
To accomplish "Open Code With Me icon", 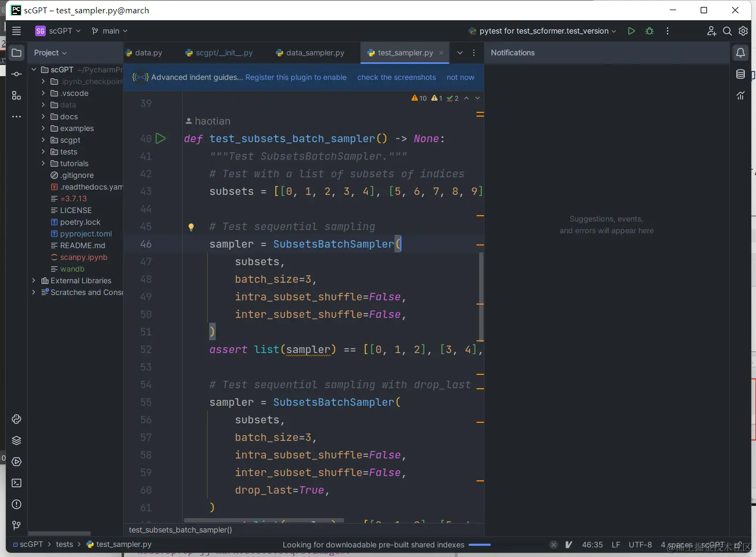I will click(711, 31).
